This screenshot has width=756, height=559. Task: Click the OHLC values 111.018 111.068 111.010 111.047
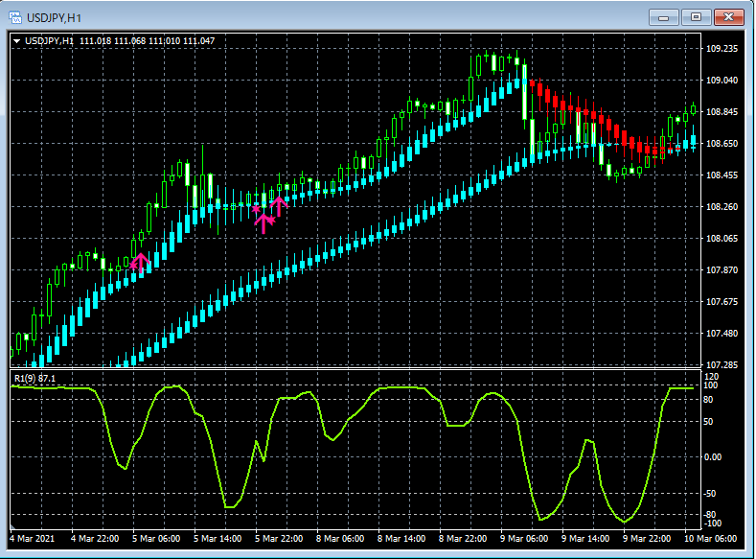click(x=147, y=41)
